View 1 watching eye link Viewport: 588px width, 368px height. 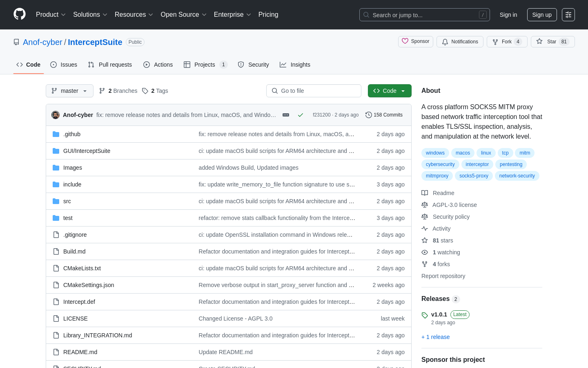tap(441, 252)
